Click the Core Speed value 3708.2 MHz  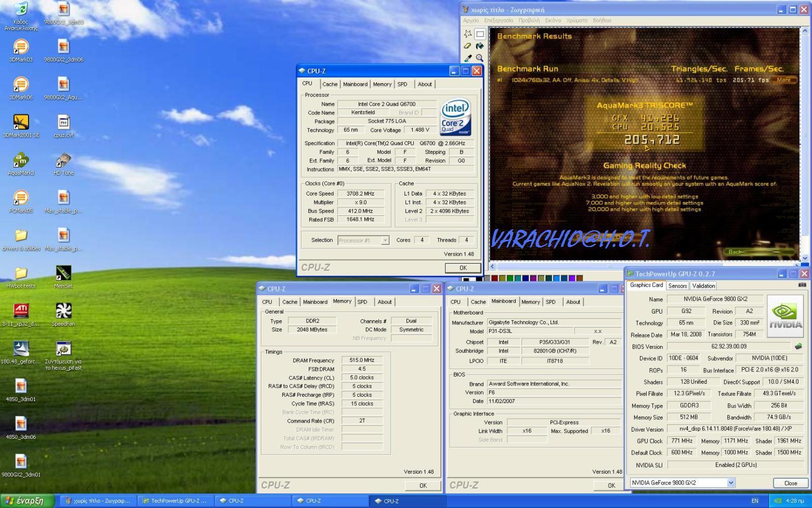point(360,193)
